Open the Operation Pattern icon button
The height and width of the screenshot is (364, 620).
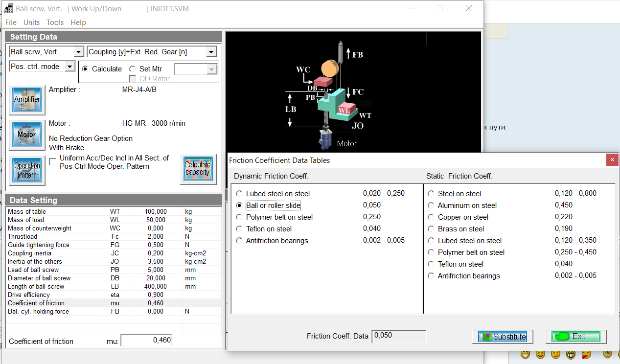pos(27,170)
